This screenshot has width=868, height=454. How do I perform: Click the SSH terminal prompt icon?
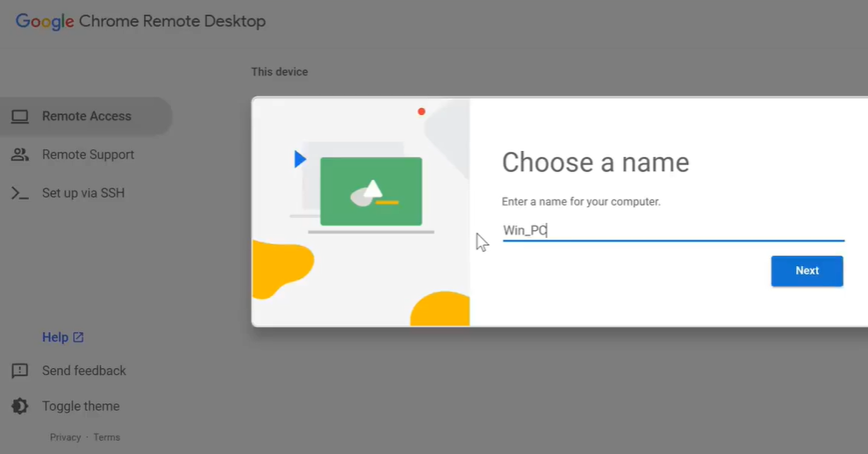[x=20, y=193]
